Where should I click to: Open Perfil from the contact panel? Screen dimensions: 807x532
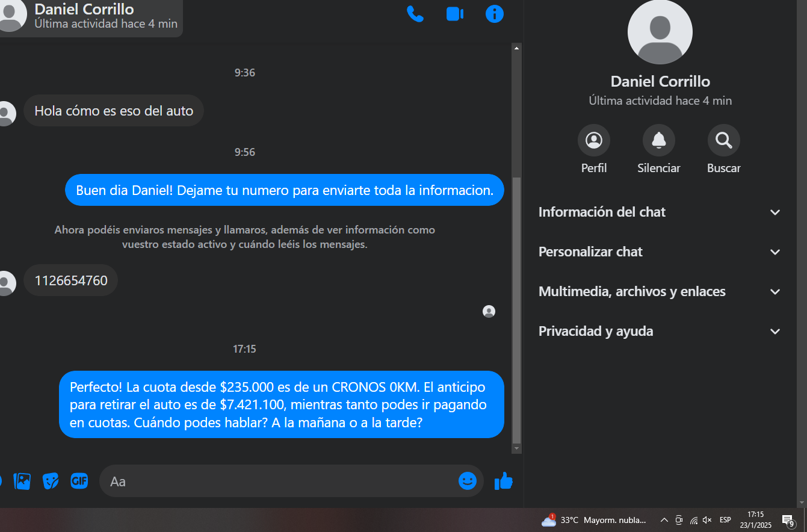pyautogui.click(x=594, y=141)
